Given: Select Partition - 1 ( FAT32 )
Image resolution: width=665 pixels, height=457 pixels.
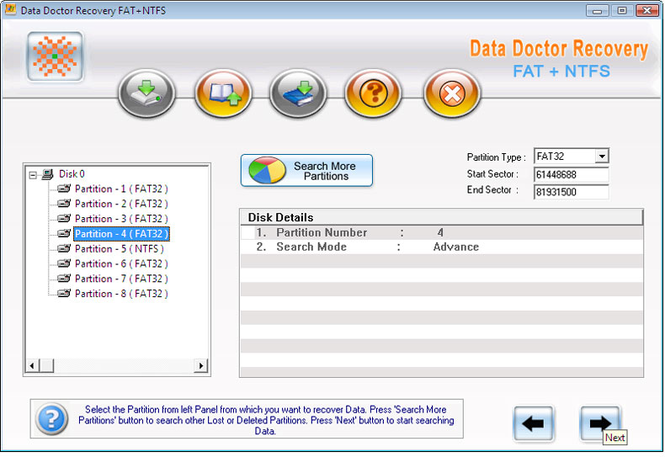Looking at the screenshot, I should click(x=121, y=189).
